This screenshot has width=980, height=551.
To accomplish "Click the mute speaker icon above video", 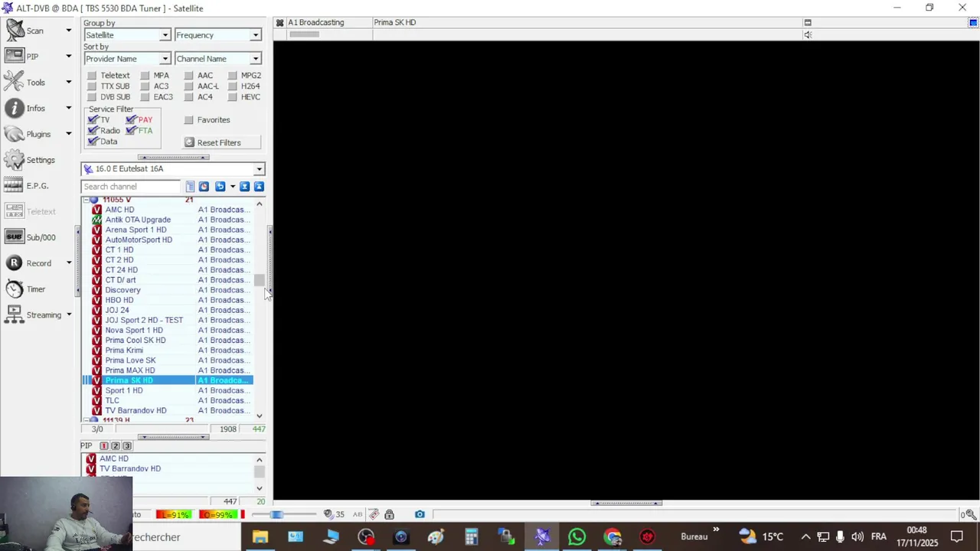I will (808, 35).
